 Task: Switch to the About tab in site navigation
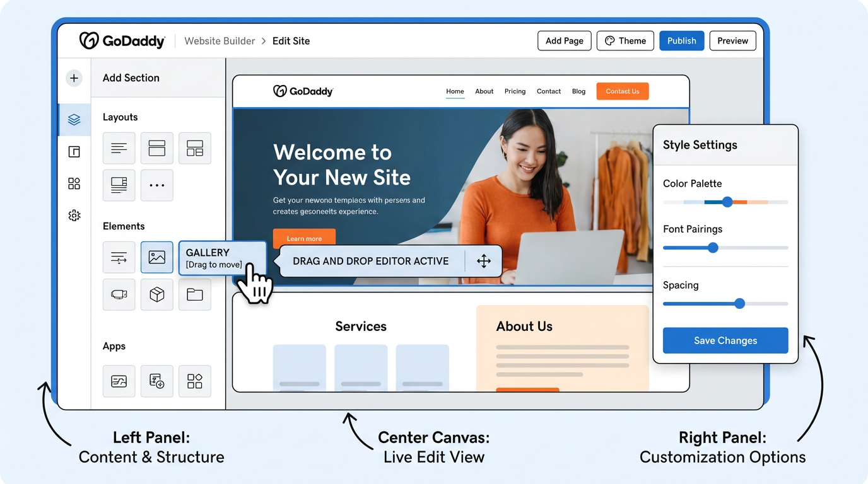tap(484, 91)
